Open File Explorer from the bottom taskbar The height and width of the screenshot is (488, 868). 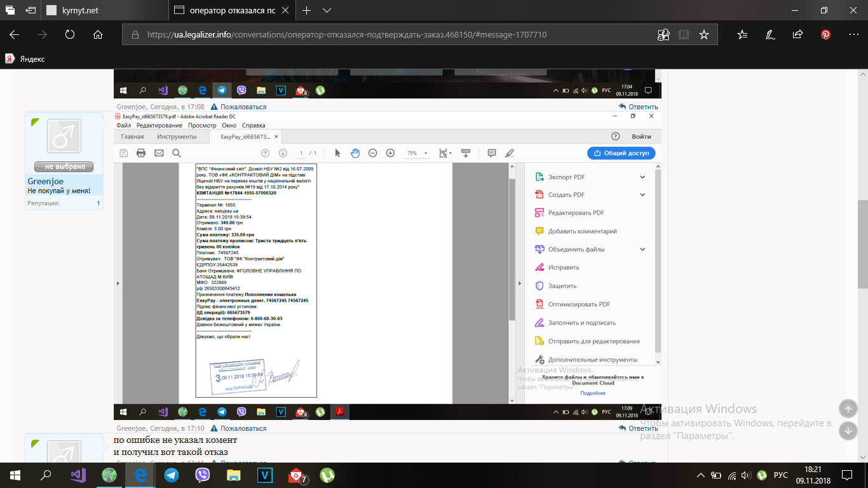point(234,475)
